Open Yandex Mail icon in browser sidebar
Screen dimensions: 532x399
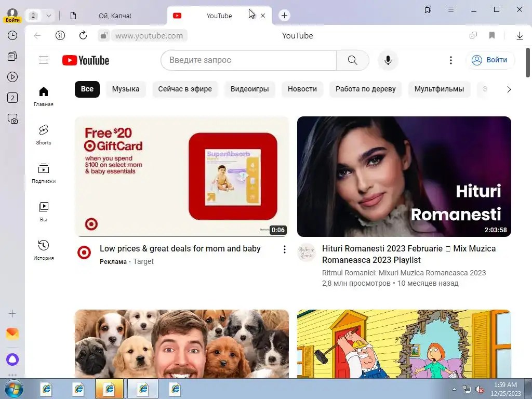tap(12, 334)
